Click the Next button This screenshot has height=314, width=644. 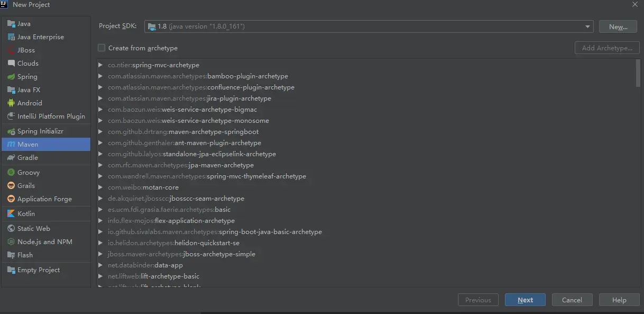click(525, 300)
